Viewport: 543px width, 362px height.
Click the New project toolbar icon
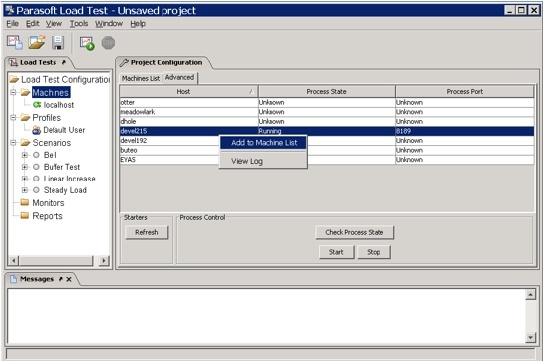[x=15, y=42]
